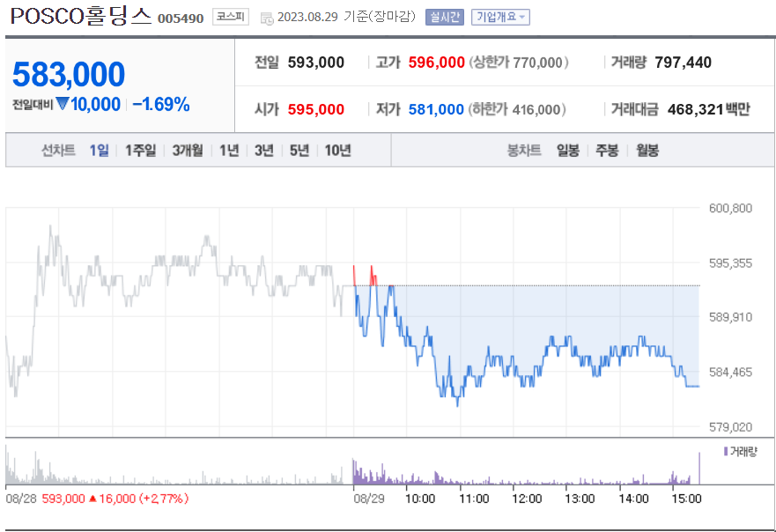Image resolution: width=776 pixels, height=532 pixels.
Task: Click the 10:00 time axis label
Action: tap(420, 499)
